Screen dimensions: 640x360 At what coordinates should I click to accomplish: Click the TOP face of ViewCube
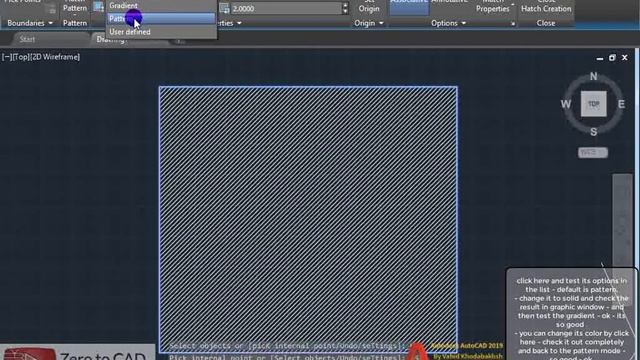(593, 104)
